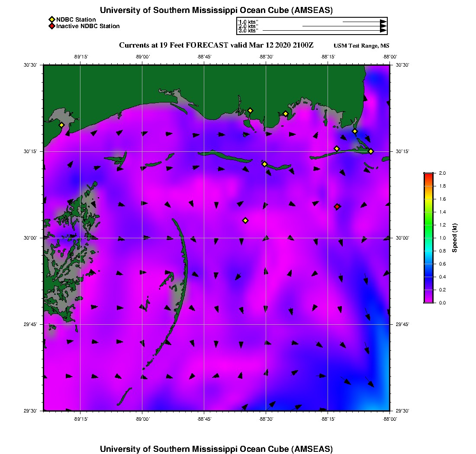476x454 pixels.
Task: Select the westernmost yellow NDBC station marker
Action: 61,125
